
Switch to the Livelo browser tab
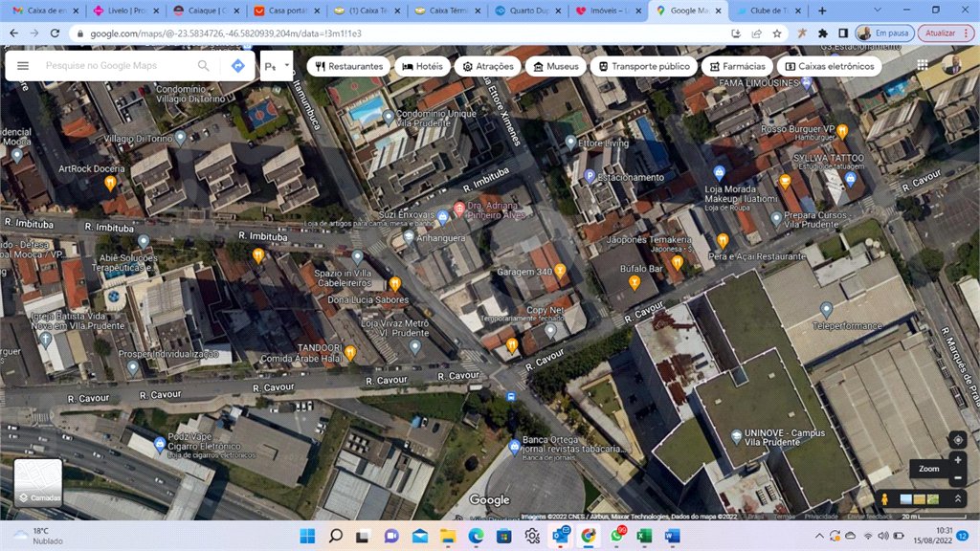click(125, 11)
